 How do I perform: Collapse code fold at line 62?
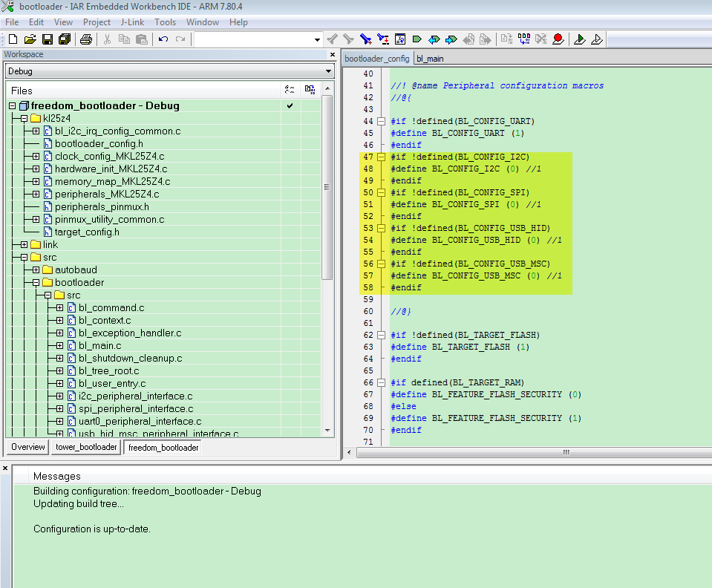tap(382, 335)
